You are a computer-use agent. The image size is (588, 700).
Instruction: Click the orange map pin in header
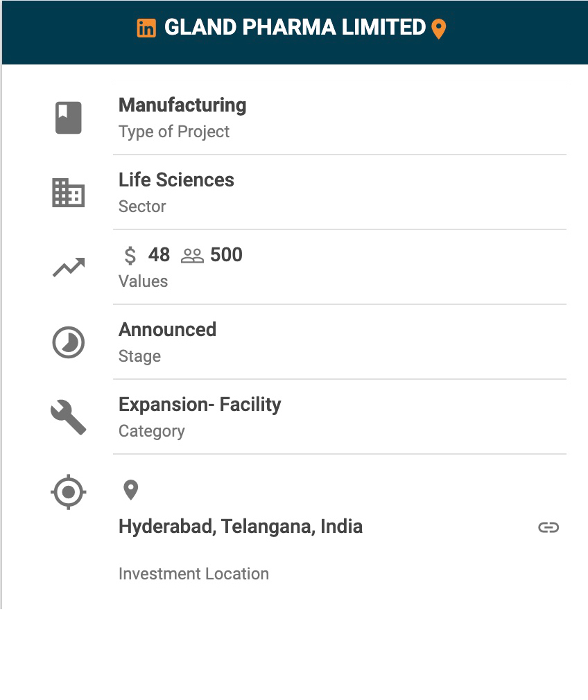(438, 29)
